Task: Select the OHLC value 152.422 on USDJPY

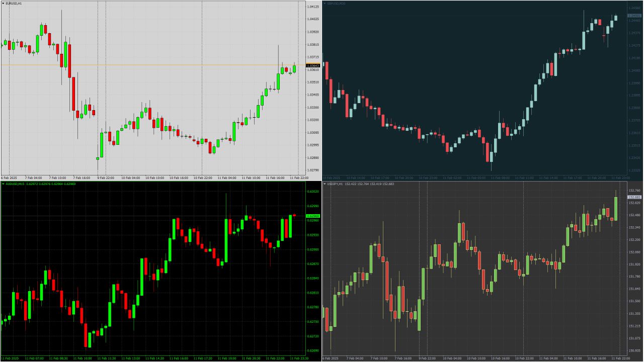Action: [351, 184]
